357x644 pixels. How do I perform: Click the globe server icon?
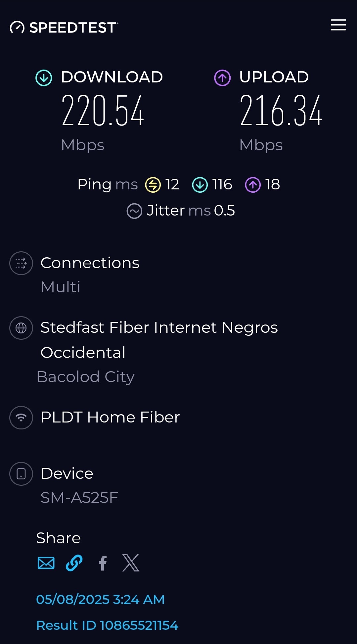[21, 328]
